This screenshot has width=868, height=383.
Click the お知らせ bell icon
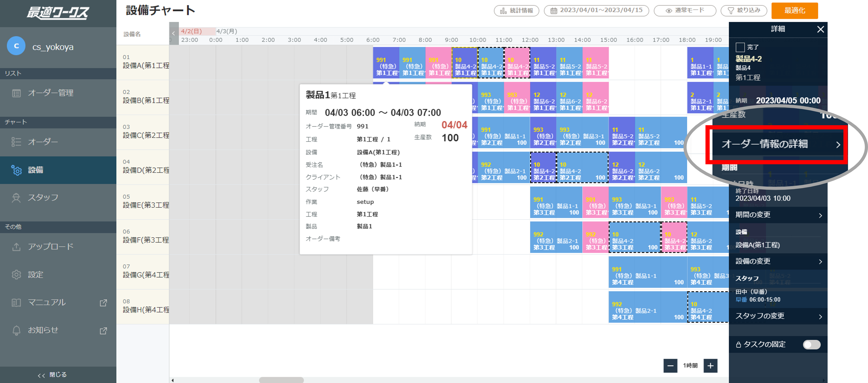click(x=16, y=330)
